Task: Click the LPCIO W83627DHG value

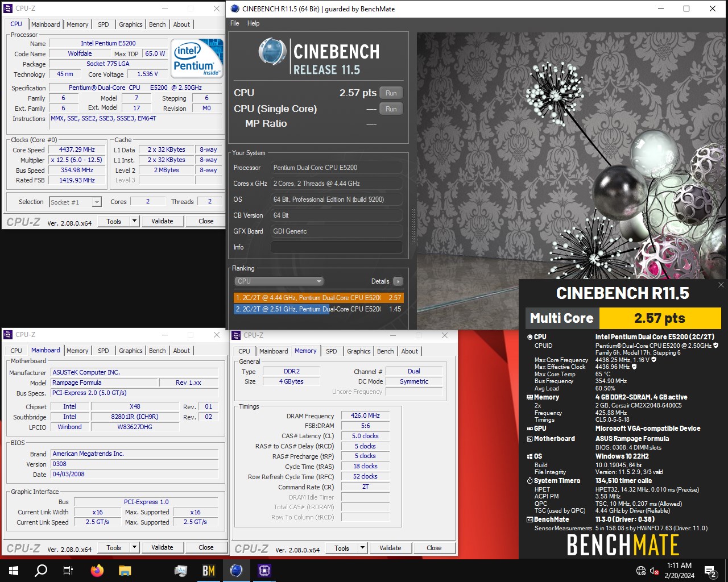Action: 135,427
